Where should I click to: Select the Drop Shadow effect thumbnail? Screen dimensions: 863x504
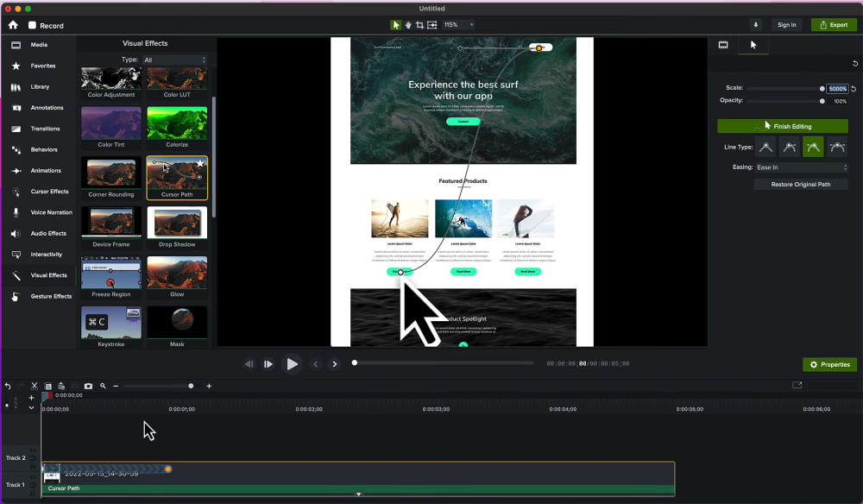[177, 224]
